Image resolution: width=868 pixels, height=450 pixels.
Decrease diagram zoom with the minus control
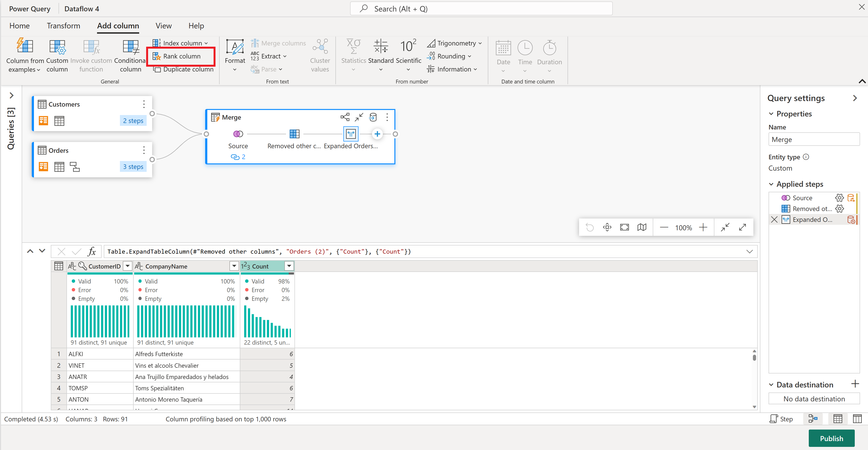(x=664, y=227)
